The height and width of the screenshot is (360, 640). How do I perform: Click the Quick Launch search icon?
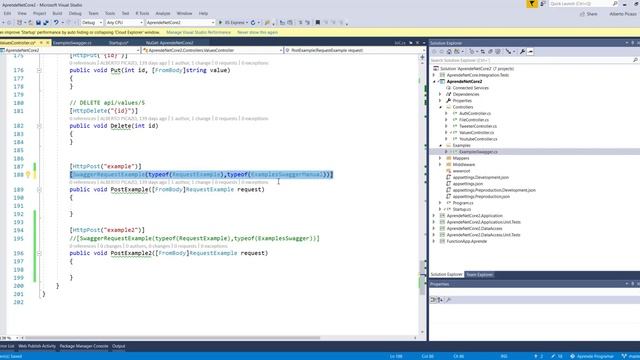[x=615, y=4]
